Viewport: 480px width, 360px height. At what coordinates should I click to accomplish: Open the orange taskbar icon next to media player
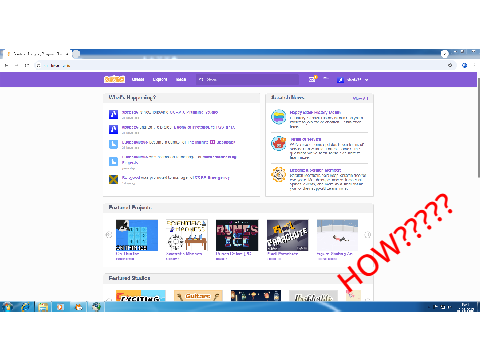coord(79,306)
